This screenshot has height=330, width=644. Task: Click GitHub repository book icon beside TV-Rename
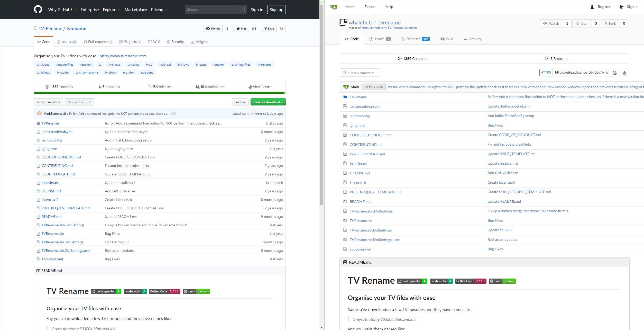tap(35, 28)
